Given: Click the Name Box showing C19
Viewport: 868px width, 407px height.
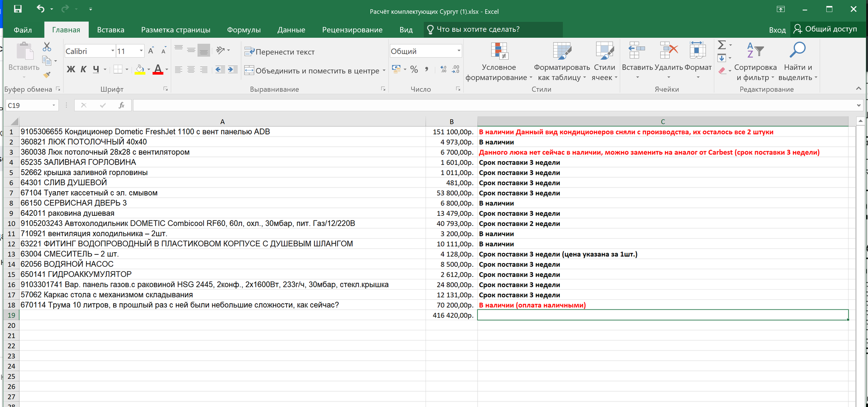Looking at the screenshot, I should coord(32,105).
